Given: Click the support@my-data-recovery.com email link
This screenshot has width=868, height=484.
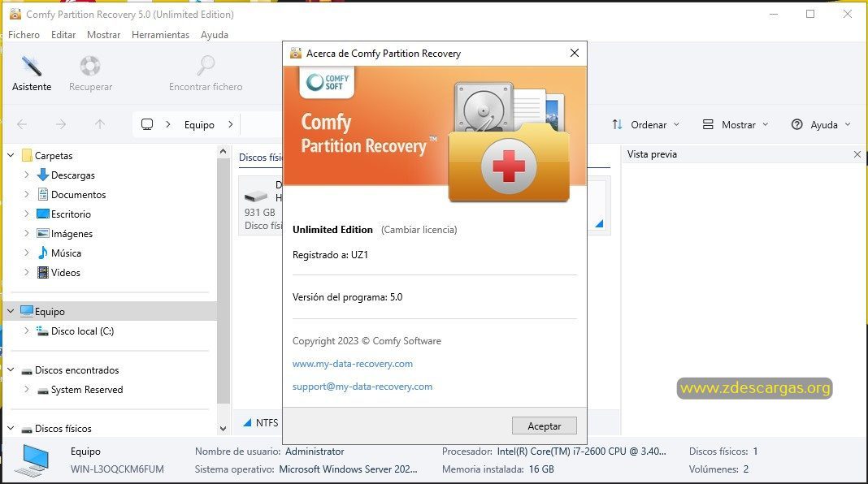Looking at the screenshot, I should [x=362, y=386].
